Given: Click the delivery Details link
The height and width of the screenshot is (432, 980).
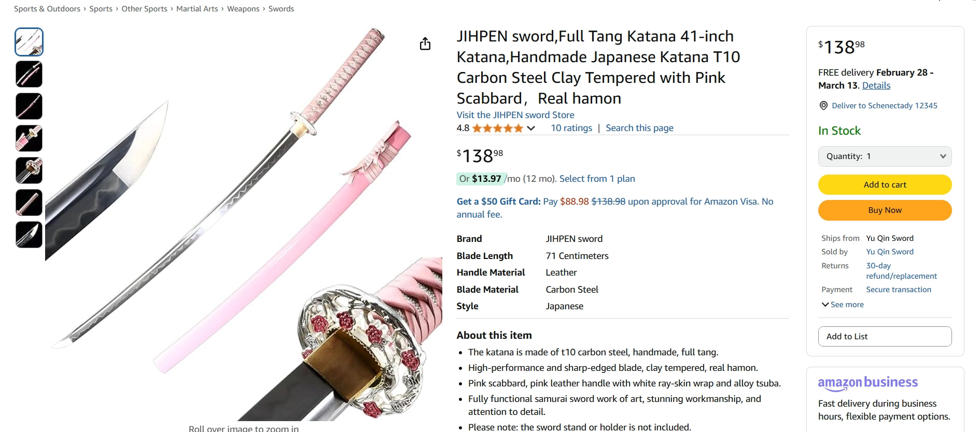Looking at the screenshot, I should point(876,85).
